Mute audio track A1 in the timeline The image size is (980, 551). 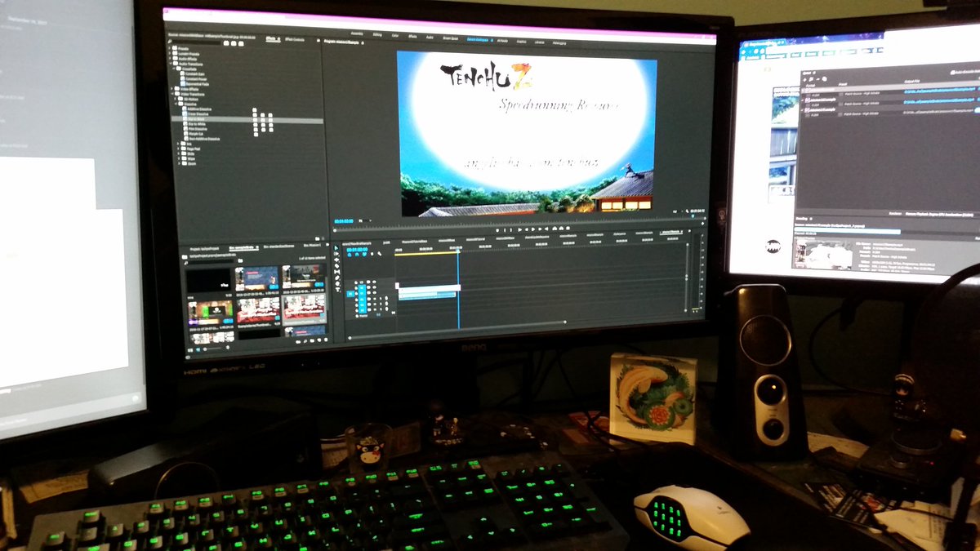point(375,299)
